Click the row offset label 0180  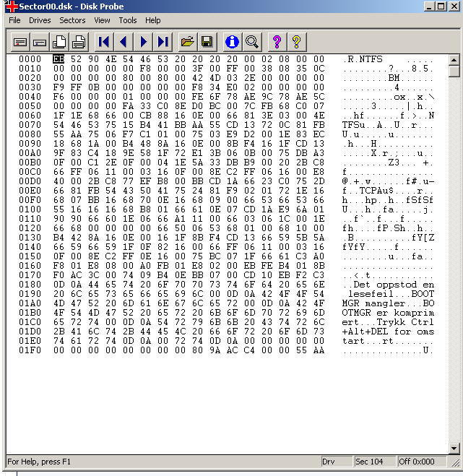[x=30, y=285]
